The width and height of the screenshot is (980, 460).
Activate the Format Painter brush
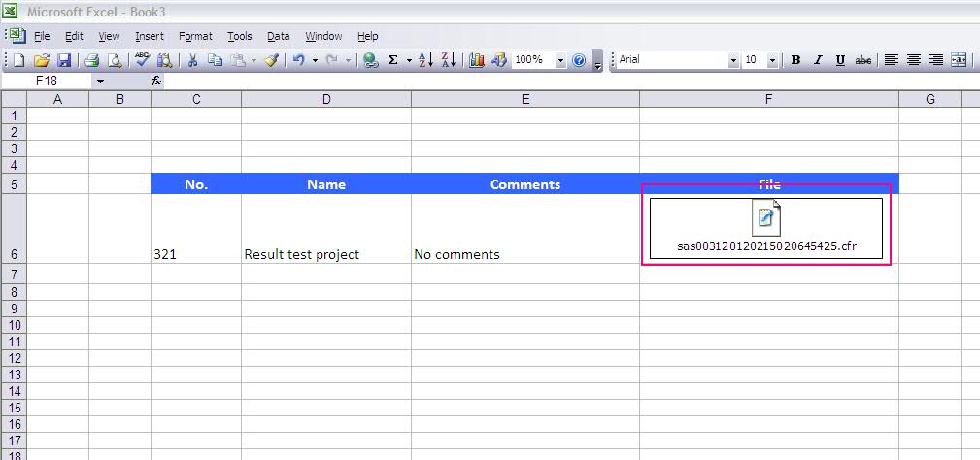tap(271, 60)
